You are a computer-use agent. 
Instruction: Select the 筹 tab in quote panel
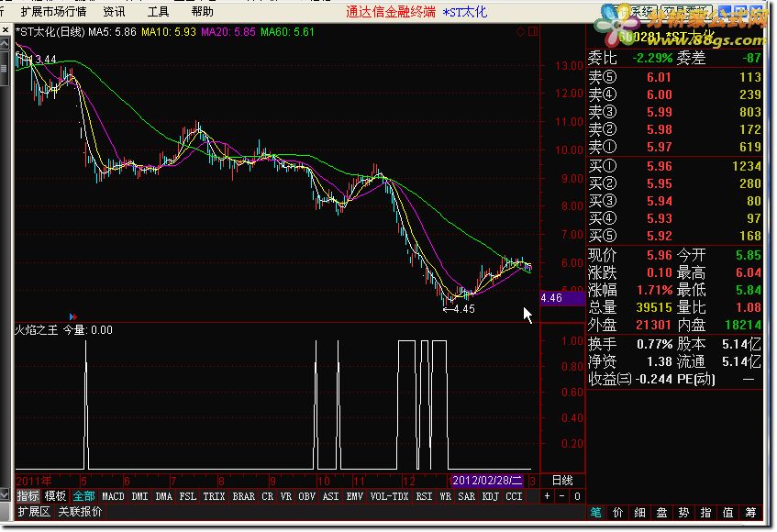(750, 513)
